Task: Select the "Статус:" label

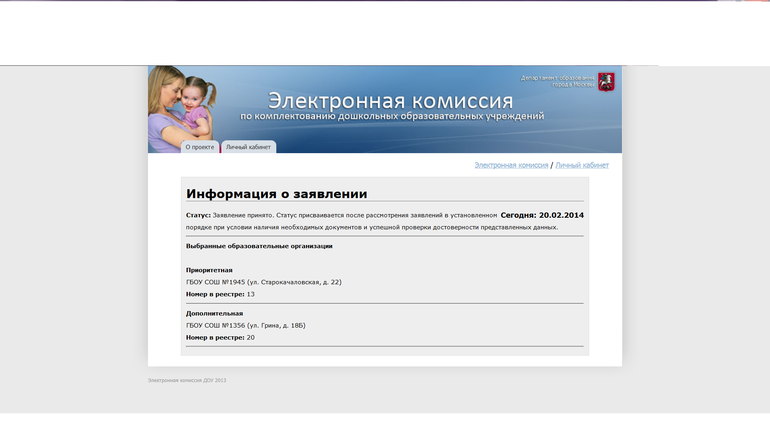Action: click(198, 215)
